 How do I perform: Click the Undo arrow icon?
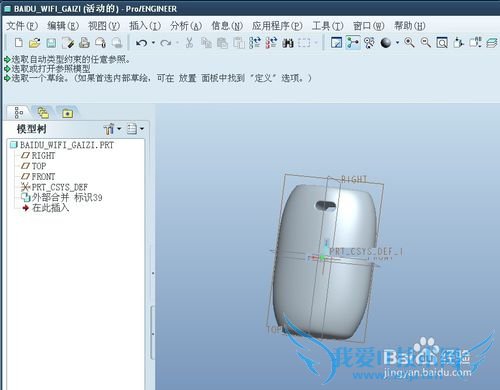coord(142,43)
